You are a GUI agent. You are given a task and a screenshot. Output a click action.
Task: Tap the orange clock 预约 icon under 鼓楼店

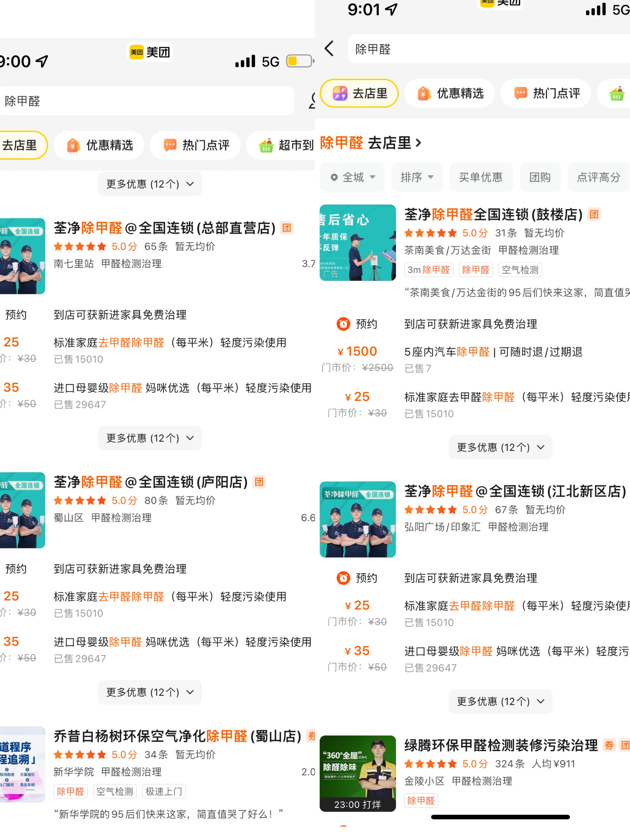344,324
